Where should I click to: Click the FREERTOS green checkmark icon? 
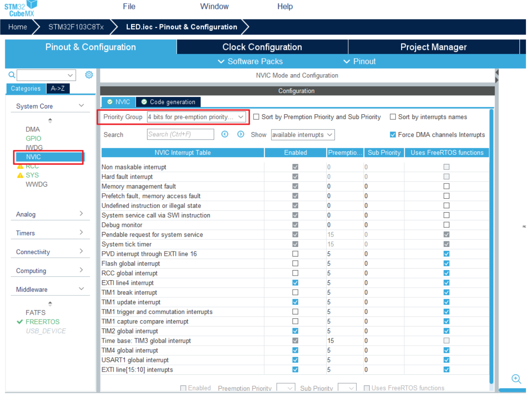(x=20, y=322)
